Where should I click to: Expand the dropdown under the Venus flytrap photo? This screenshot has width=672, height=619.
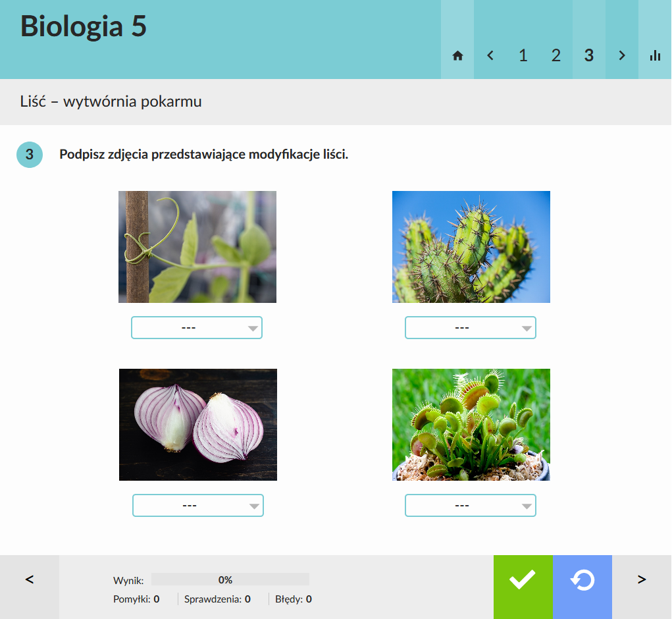tap(470, 506)
